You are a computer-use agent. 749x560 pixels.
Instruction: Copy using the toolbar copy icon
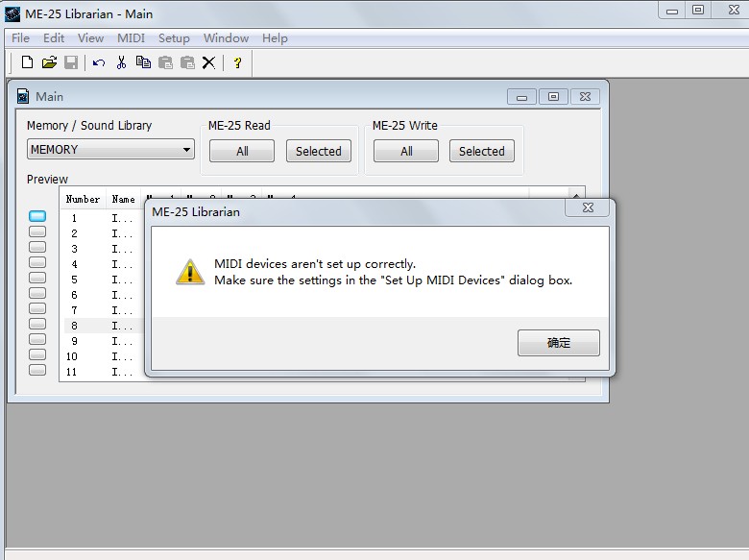tap(143, 62)
